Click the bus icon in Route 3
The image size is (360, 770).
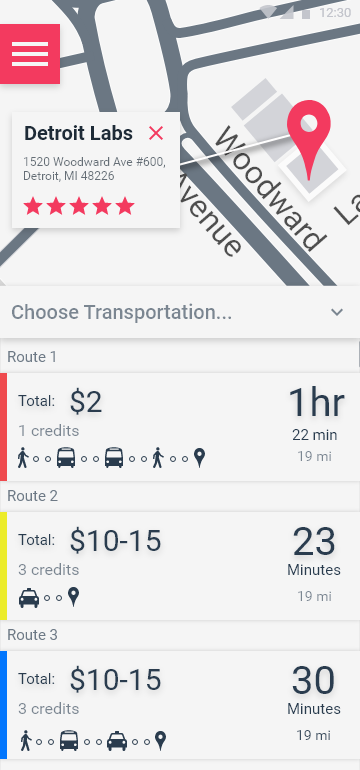coord(69,741)
